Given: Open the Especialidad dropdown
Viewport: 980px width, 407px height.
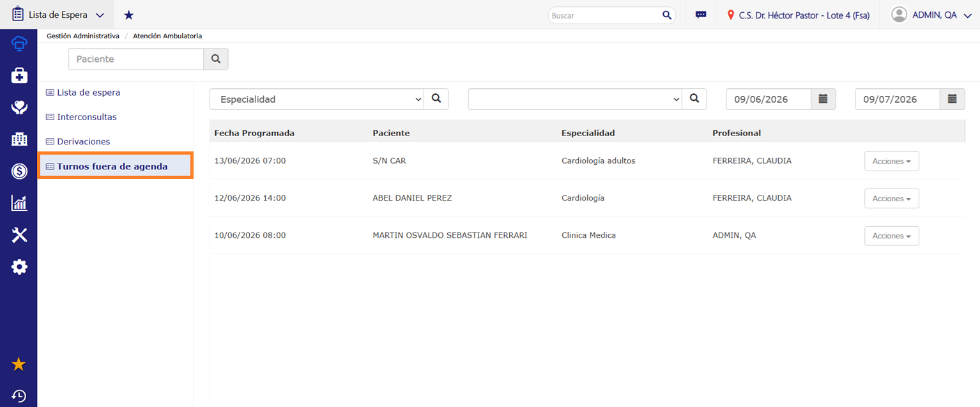Looking at the screenshot, I should coord(317,99).
